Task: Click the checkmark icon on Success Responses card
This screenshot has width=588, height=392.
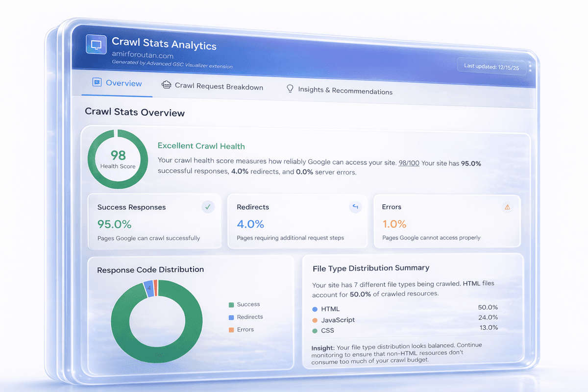Action: click(x=208, y=207)
